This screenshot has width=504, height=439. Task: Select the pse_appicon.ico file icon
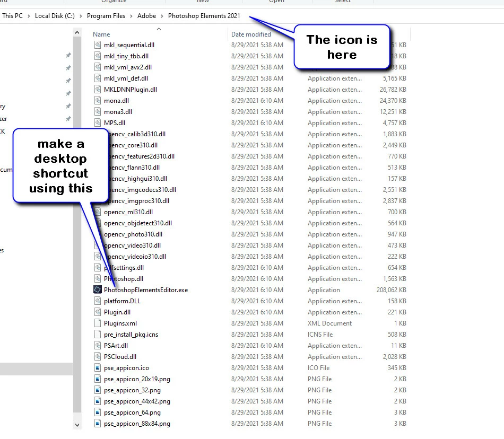pos(98,368)
